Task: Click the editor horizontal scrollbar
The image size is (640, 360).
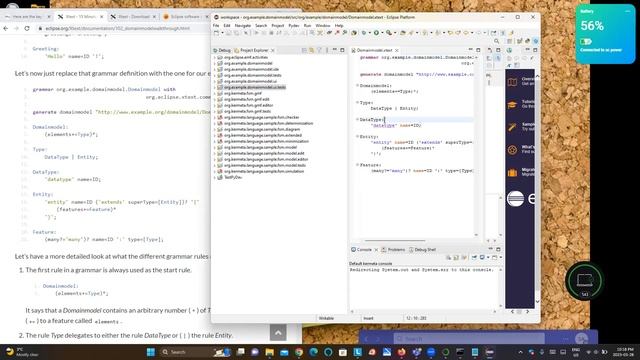Action: pos(395,240)
